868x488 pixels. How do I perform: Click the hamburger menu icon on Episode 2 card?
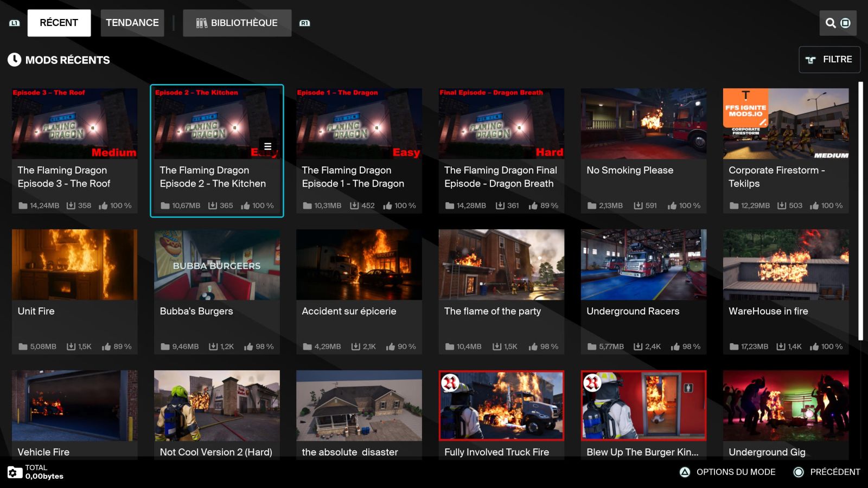point(267,146)
